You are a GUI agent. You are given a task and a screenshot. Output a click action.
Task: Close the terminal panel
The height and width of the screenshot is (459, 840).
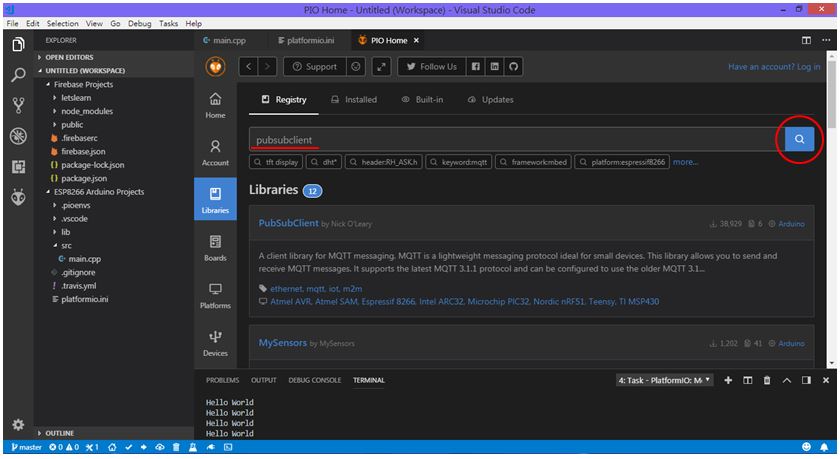pos(826,380)
